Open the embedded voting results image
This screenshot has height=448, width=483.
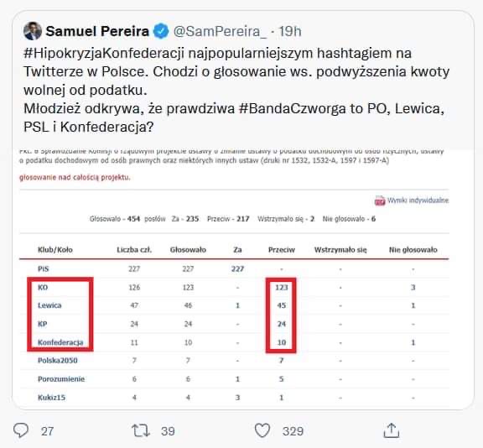pos(234,279)
